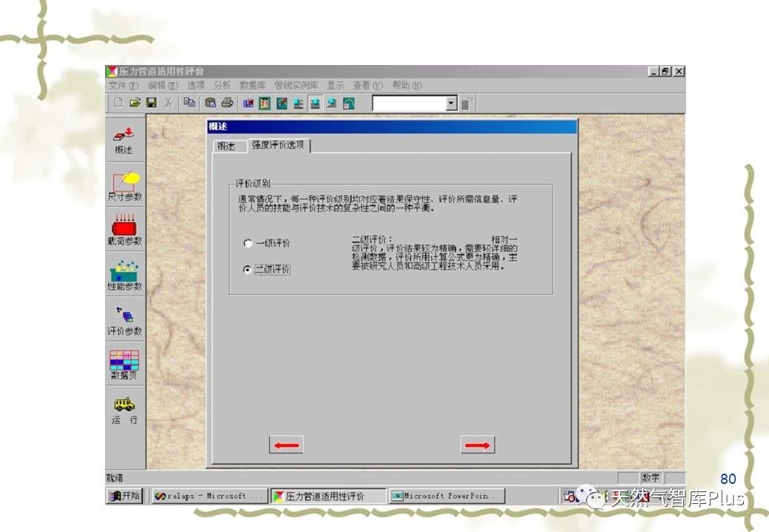Open the 分析 menu
The width and height of the screenshot is (769, 532).
(222, 85)
